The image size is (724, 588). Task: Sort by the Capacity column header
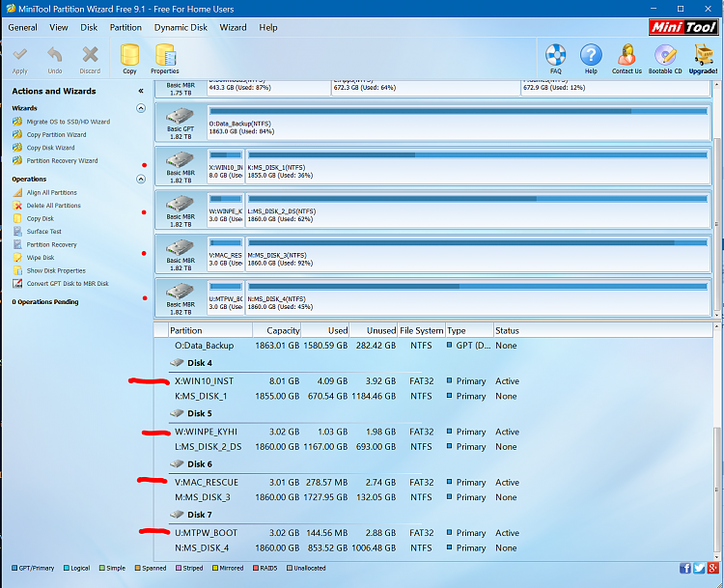(277, 331)
